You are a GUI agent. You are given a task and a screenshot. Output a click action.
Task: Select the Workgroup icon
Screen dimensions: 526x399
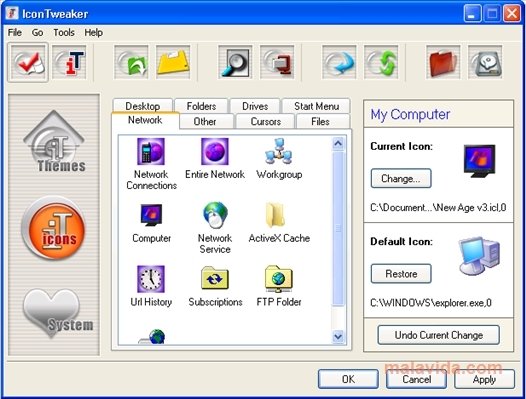279,159
